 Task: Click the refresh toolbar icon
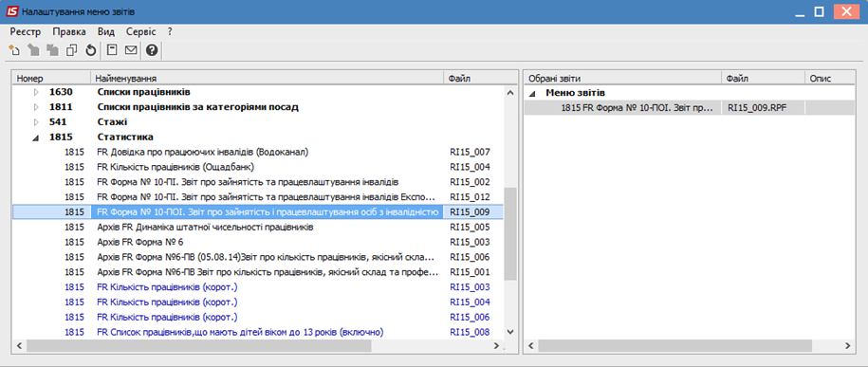coord(91,50)
